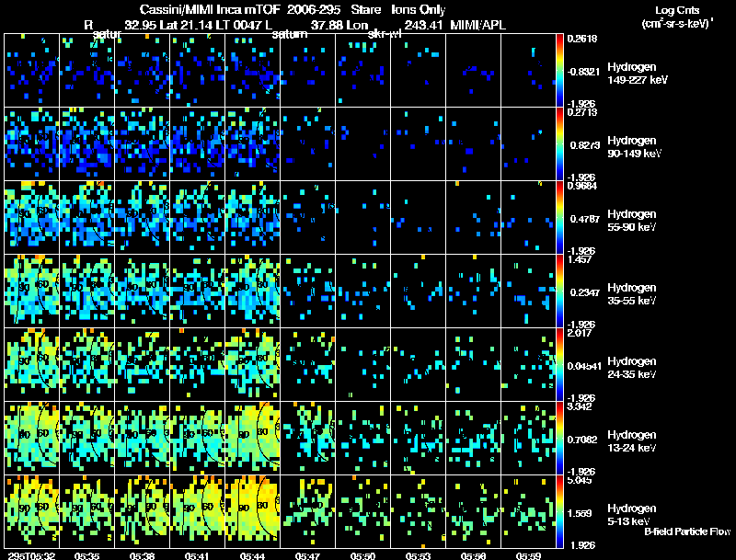Click the '0.04541' colorbar midpoint value
The height and width of the screenshot is (560, 736).
(584, 366)
